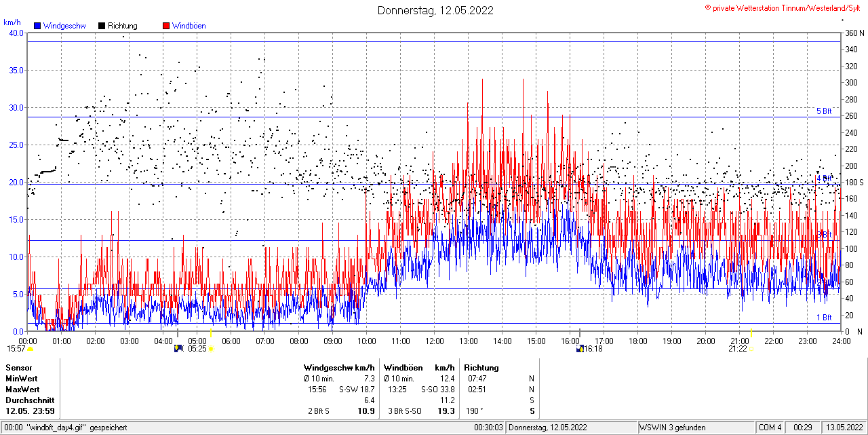
Task: Click the 00:30:03 status bar field
Action: 488,428
